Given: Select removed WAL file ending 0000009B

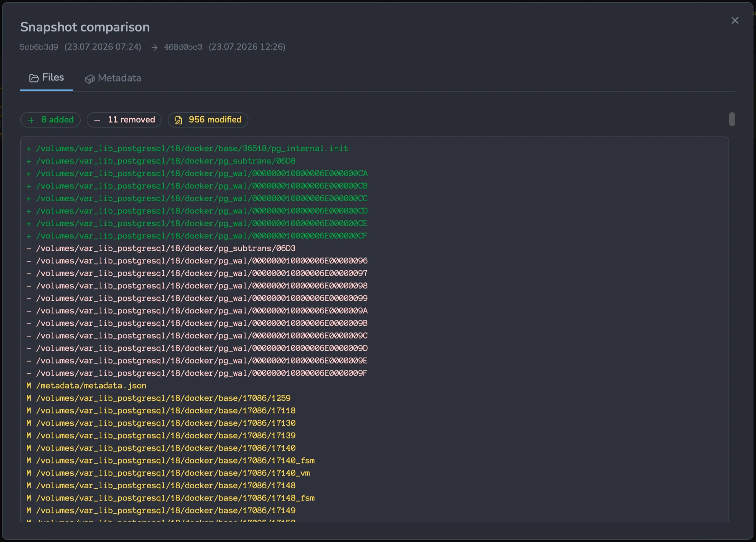Looking at the screenshot, I should [197, 324].
